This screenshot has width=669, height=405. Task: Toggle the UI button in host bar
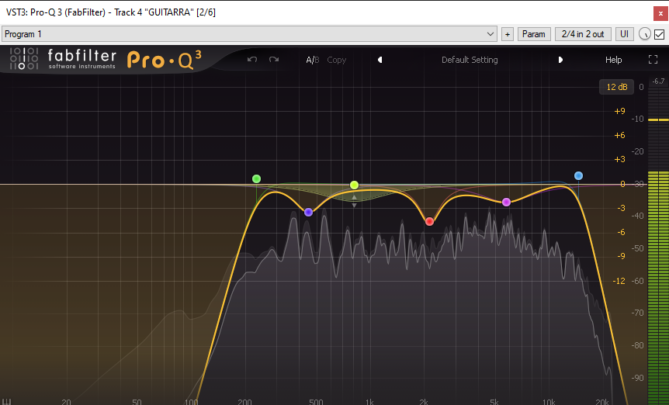tap(624, 34)
